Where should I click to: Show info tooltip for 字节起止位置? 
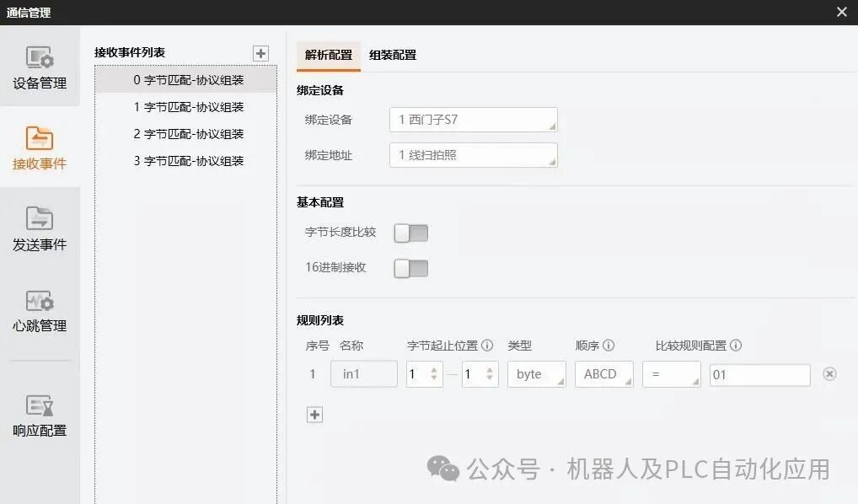pyautogui.click(x=487, y=346)
